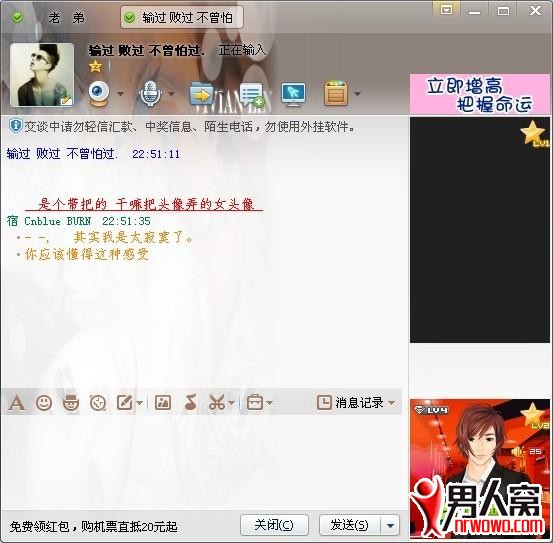This screenshot has height=543, width=553.
Task: Click the 关闭(C) close button
Action: point(274,525)
